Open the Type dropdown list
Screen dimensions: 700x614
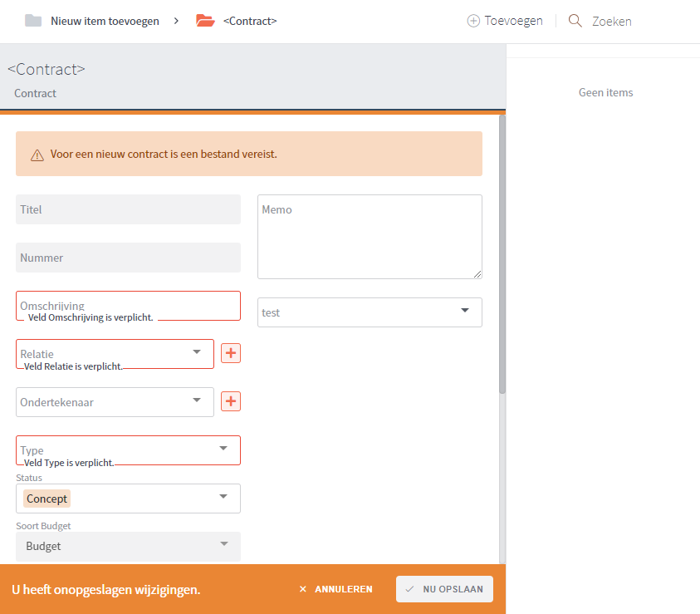(223, 449)
